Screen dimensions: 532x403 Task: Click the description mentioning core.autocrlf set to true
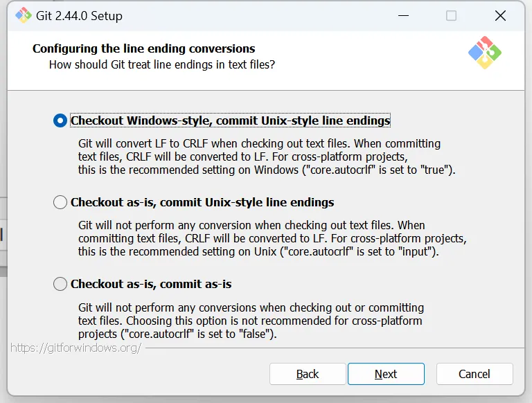266,156
